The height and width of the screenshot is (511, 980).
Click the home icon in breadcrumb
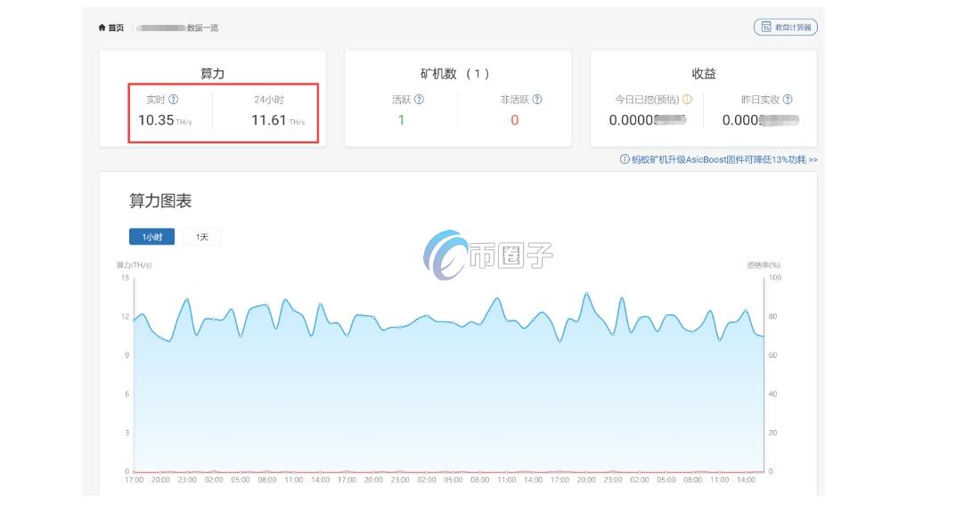point(102,28)
